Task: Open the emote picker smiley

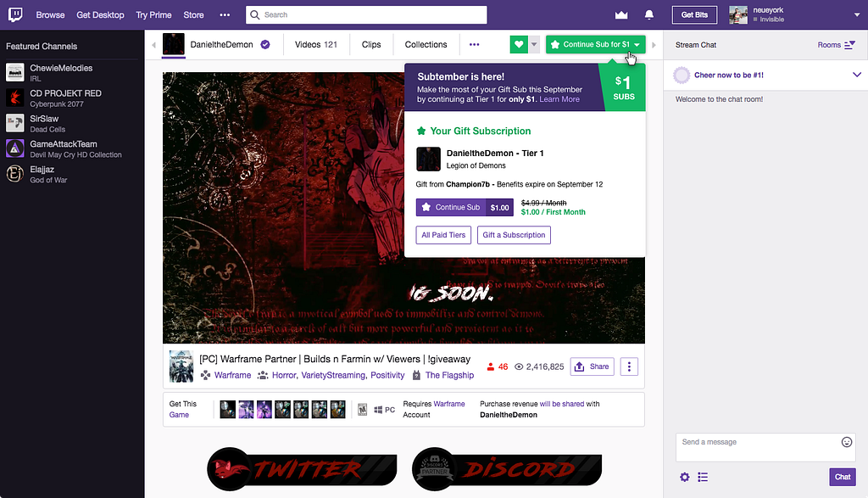Action: click(847, 441)
